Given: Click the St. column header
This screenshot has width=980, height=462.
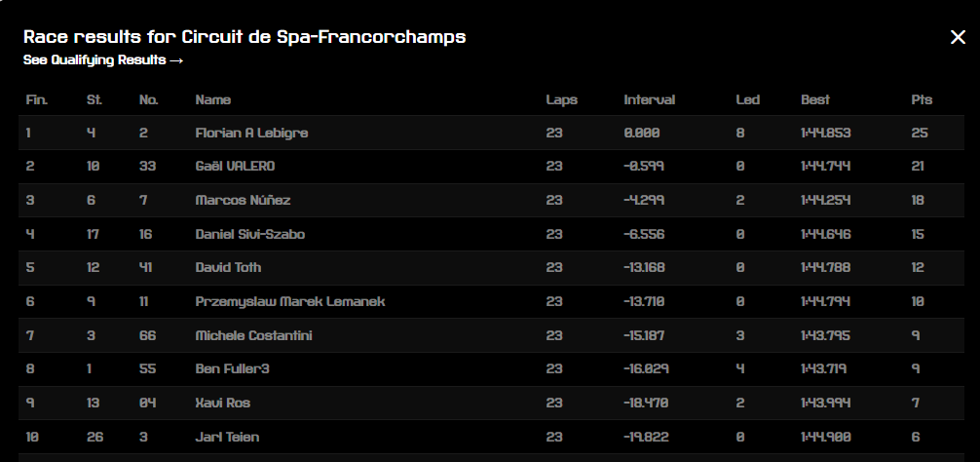Looking at the screenshot, I should (x=94, y=99).
